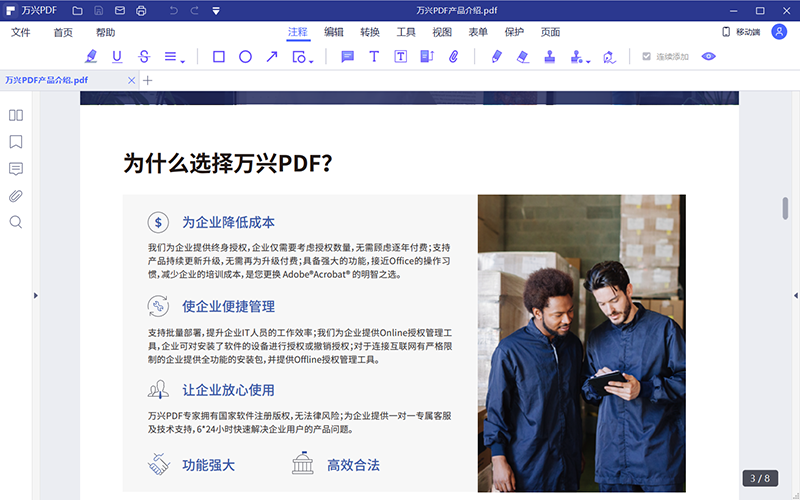Choose the rectangle shape tool

point(219,57)
